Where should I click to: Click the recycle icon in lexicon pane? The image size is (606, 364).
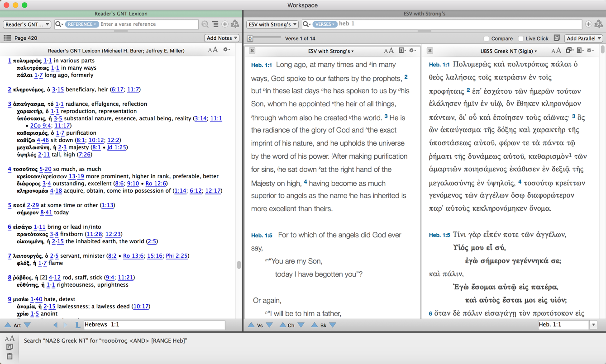click(x=235, y=24)
